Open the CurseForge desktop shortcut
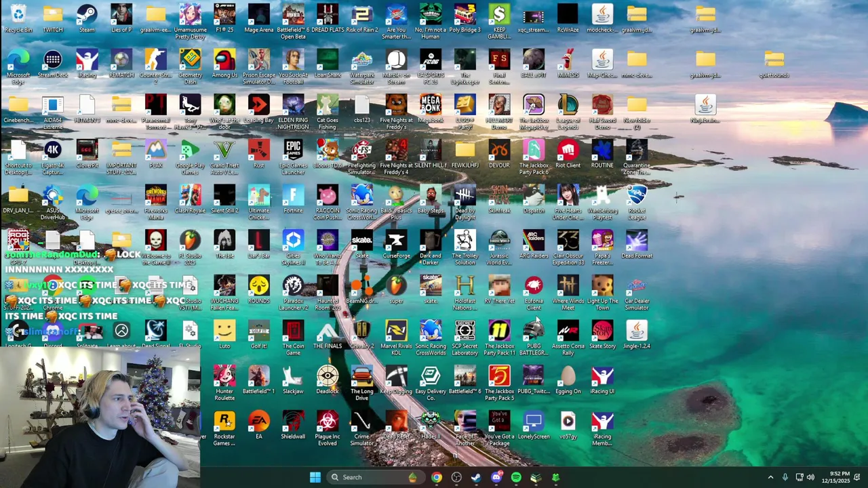868x488 pixels. tap(396, 245)
